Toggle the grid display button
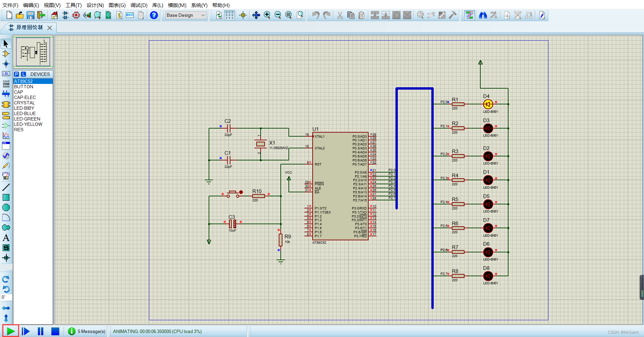The height and width of the screenshot is (337, 644). [229, 15]
